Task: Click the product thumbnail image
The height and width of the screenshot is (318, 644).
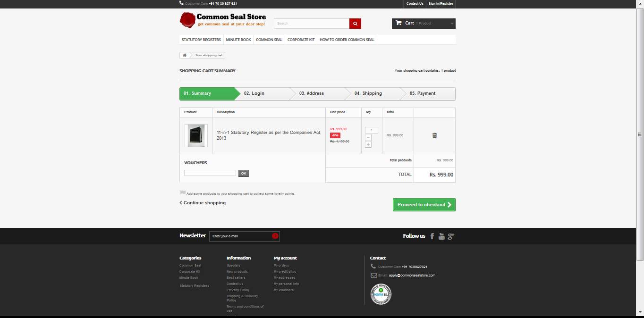Action: click(196, 135)
